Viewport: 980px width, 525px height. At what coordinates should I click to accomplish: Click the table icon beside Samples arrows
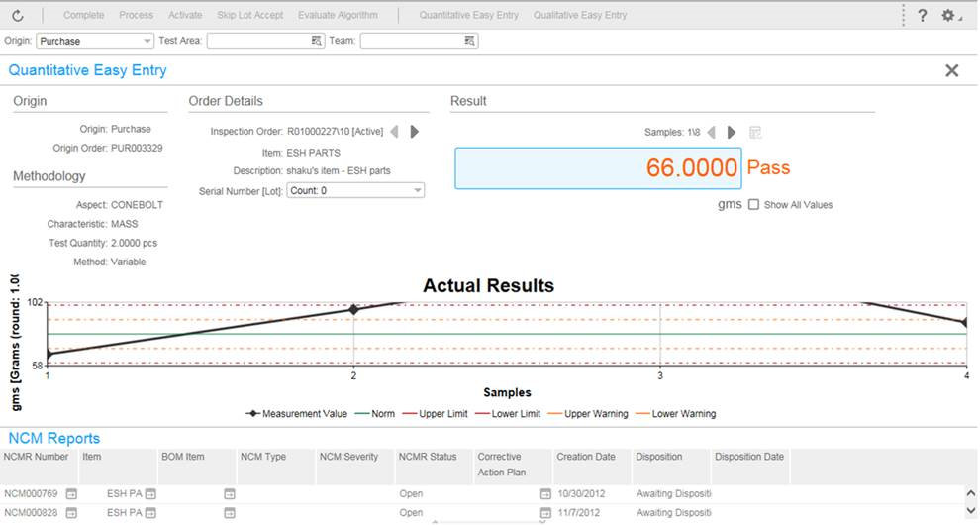coord(755,133)
